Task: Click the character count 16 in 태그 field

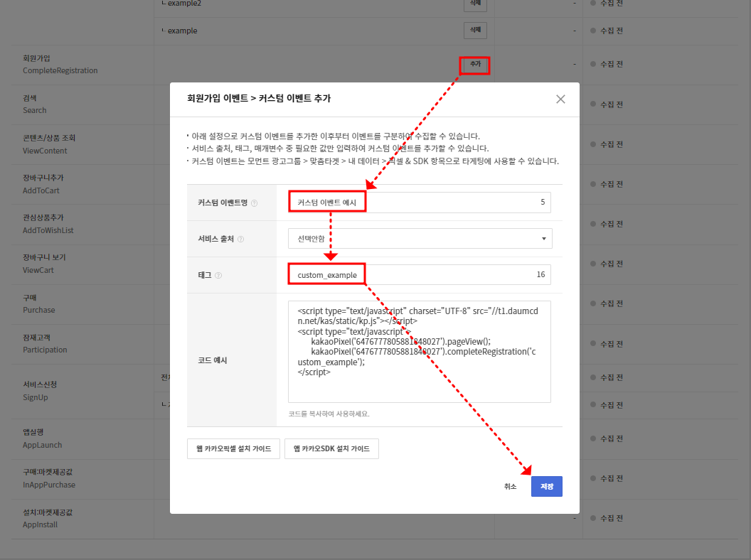Action: [x=540, y=275]
